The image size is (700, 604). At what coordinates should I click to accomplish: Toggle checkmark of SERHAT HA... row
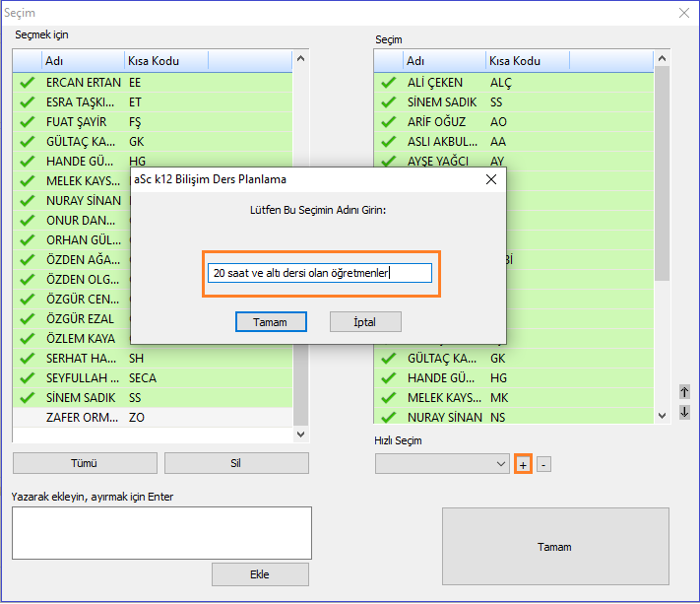(x=28, y=359)
